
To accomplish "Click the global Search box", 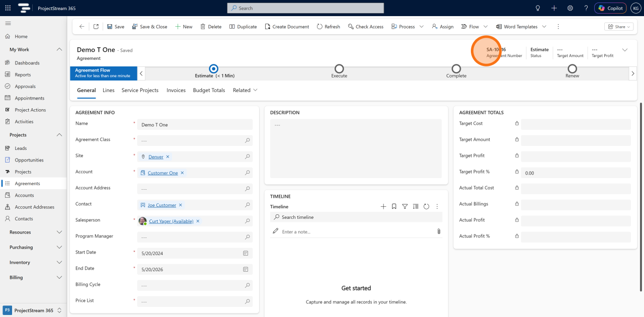I will pos(305,8).
